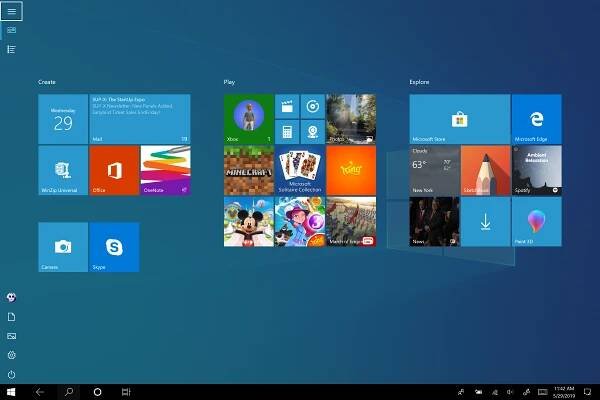
Task: Open the Skype tile
Action: click(x=114, y=246)
